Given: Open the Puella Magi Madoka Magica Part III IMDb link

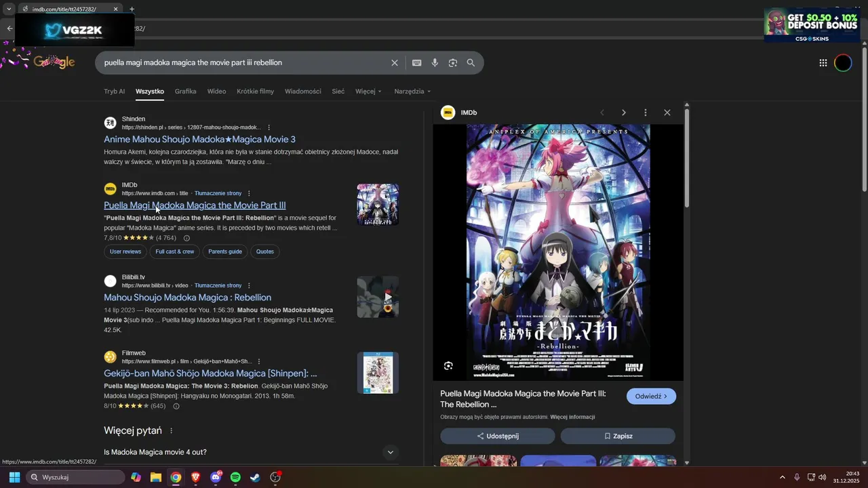Looking at the screenshot, I should 195,205.
